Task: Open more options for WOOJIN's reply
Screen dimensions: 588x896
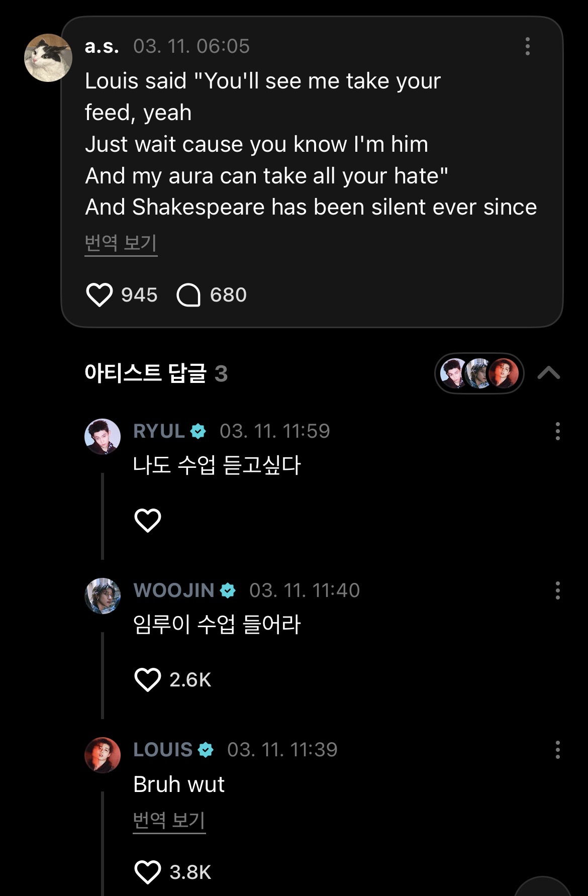Action: click(557, 590)
